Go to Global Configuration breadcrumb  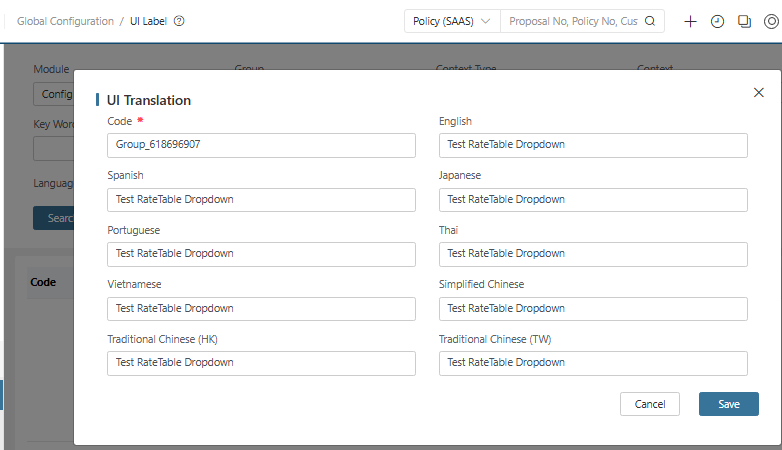click(x=65, y=21)
